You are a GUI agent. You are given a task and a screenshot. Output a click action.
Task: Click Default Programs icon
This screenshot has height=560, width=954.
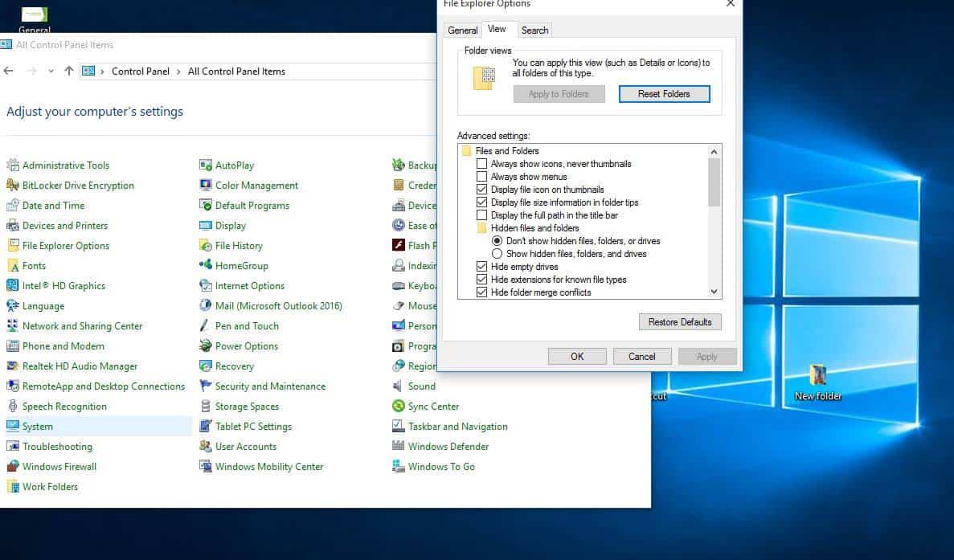[x=206, y=205]
